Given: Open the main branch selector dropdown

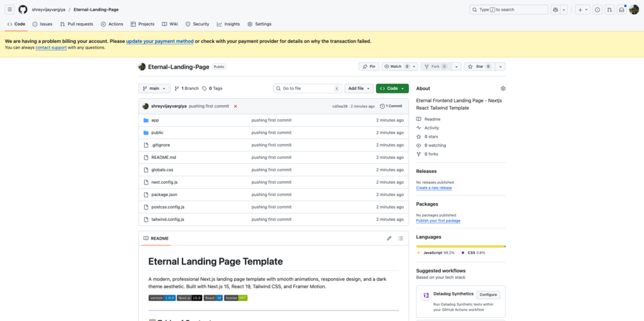Looking at the screenshot, I should tap(154, 88).
